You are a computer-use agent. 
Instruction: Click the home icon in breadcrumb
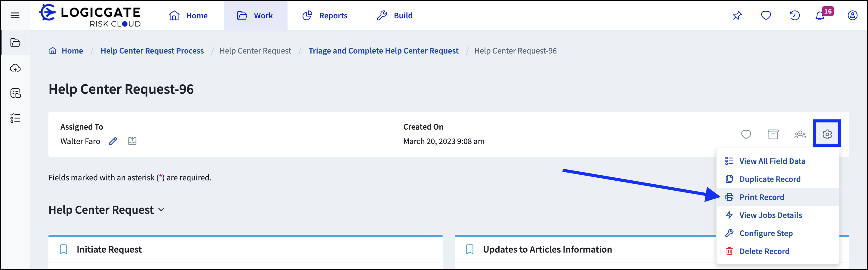(53, 51)
